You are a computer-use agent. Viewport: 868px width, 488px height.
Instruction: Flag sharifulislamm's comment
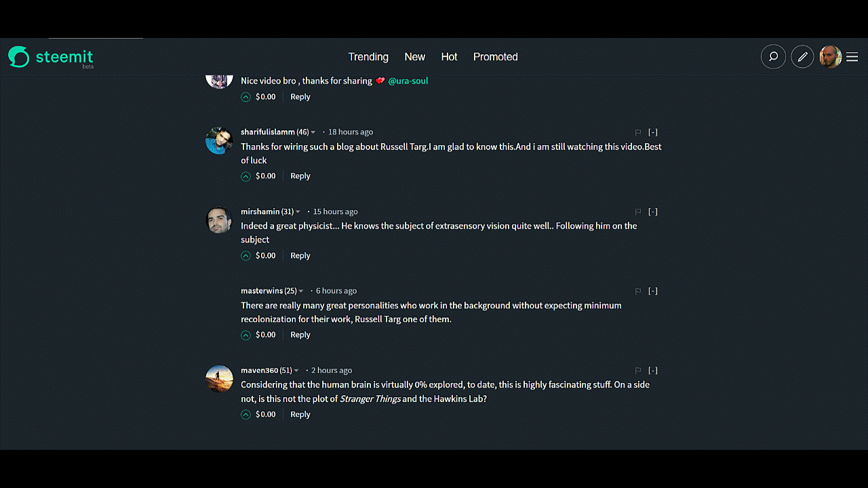(x=637, y=133)
